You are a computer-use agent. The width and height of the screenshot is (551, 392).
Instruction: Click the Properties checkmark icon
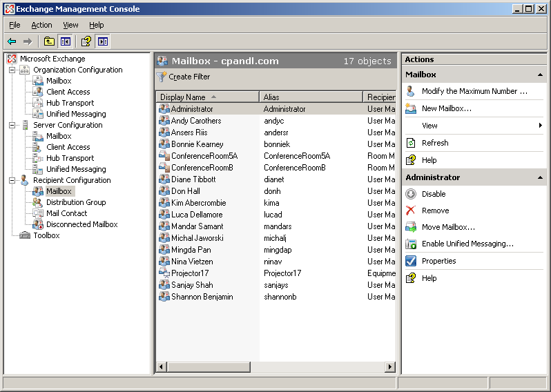coord(410,261)
